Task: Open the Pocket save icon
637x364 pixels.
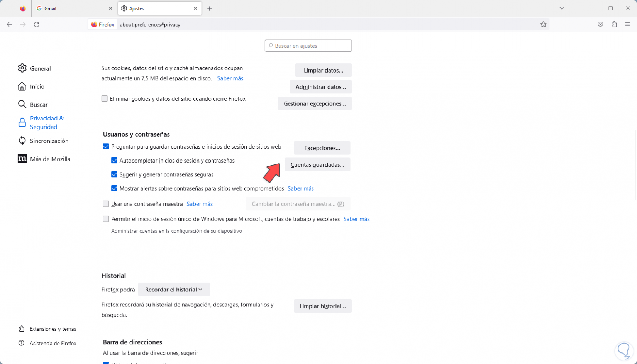Action: (x=600, y=24)
